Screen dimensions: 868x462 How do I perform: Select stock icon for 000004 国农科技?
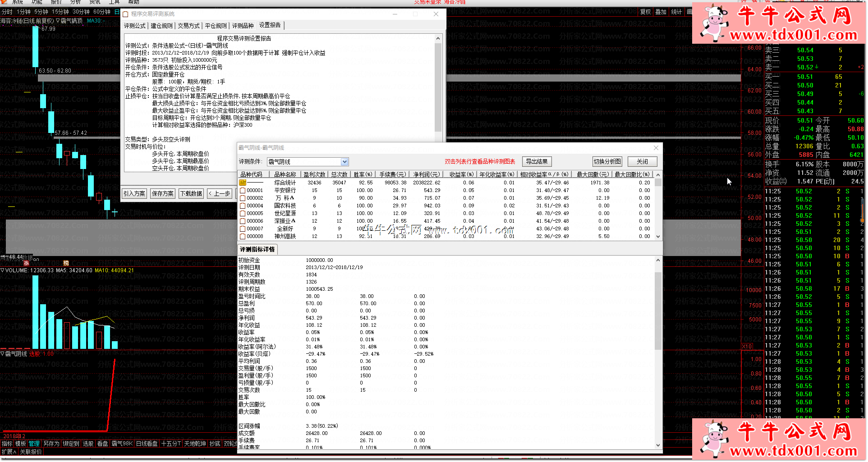click(243, 206)
